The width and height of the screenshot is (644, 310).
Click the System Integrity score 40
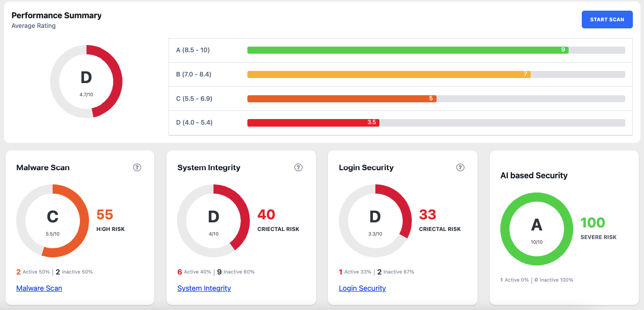coord(266,215)
